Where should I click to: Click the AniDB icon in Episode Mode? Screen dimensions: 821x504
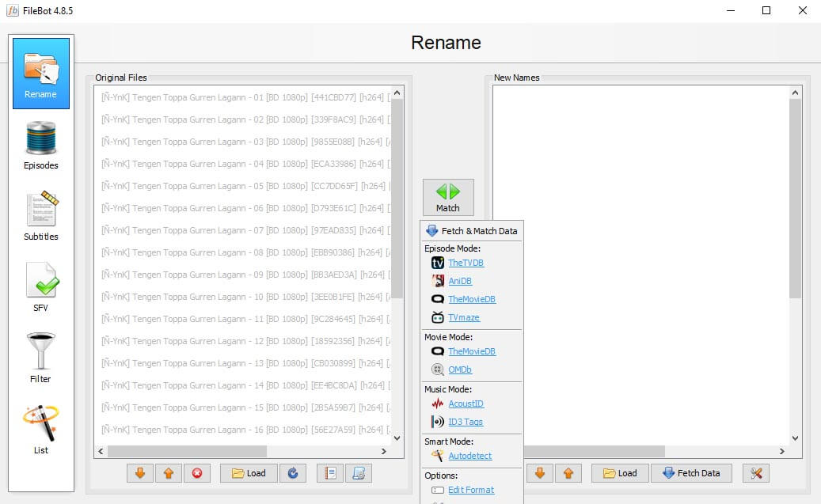pyautogui.click(x=438, y=281)
